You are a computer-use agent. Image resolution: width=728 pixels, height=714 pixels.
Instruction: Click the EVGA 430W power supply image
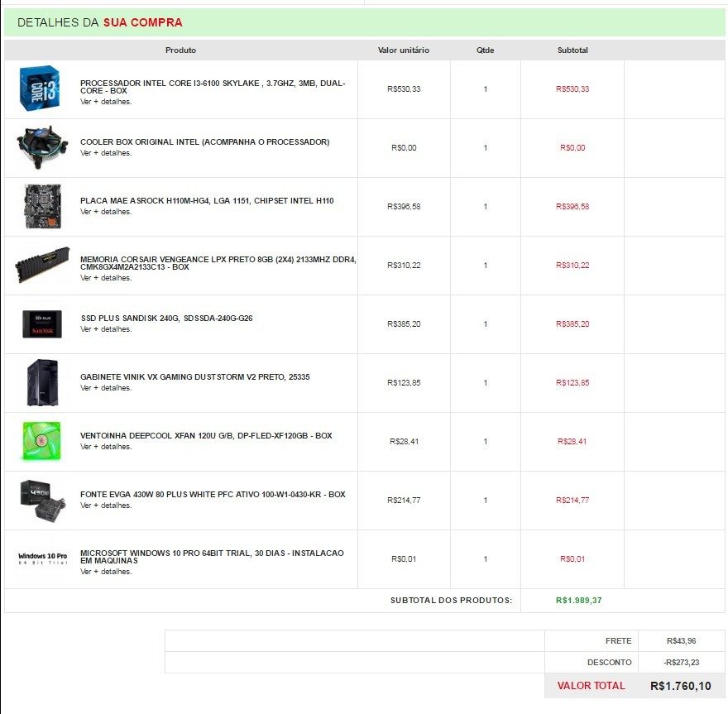click(x=43, y=501)
